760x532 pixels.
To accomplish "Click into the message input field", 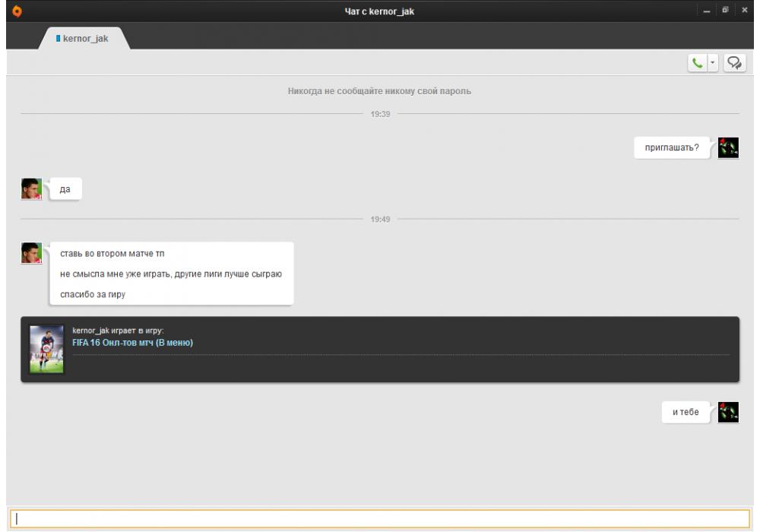I will (x=380, y=518).
